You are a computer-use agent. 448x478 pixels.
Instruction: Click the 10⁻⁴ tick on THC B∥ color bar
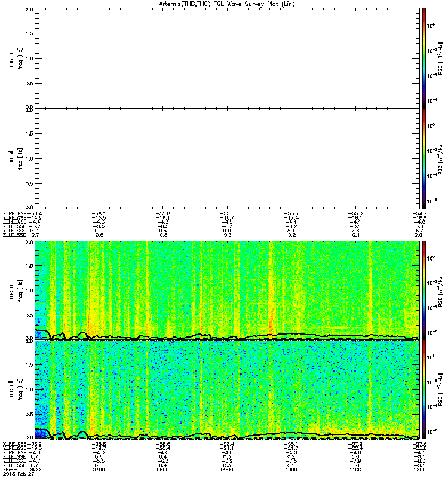tap(431, 407)
